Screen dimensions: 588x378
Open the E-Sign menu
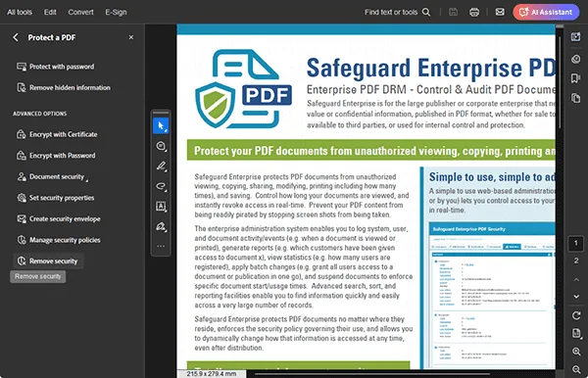pos(116,12)
